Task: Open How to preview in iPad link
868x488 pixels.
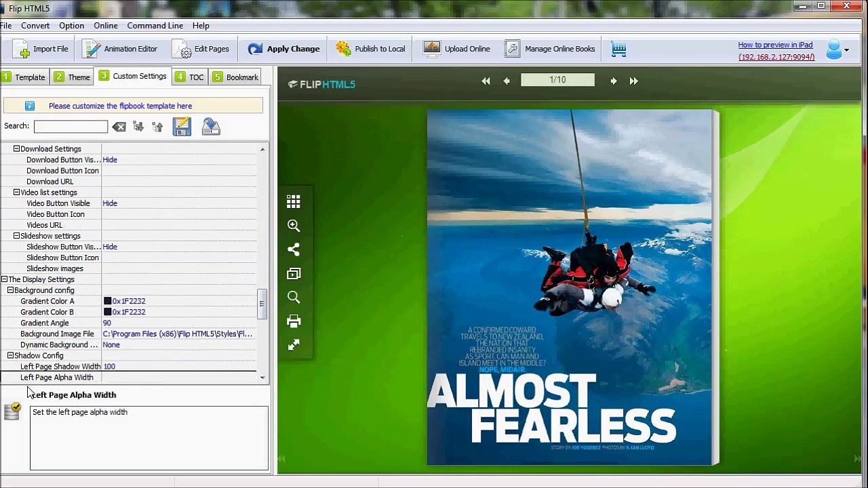Action: tap(775, 45)
